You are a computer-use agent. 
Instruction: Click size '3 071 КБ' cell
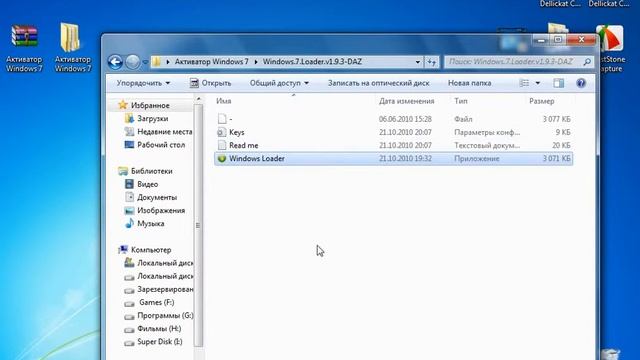pyautogui.click(x=556, y=158)
